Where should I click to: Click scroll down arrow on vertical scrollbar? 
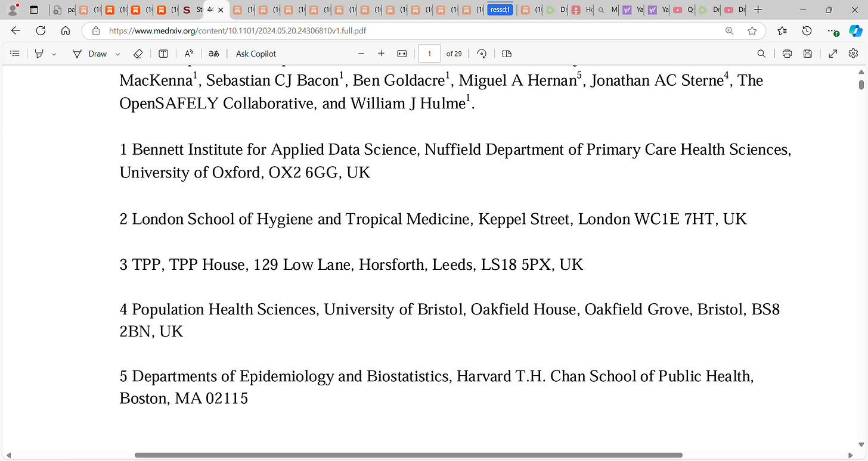pyautogui.click(x=861, y=446)
